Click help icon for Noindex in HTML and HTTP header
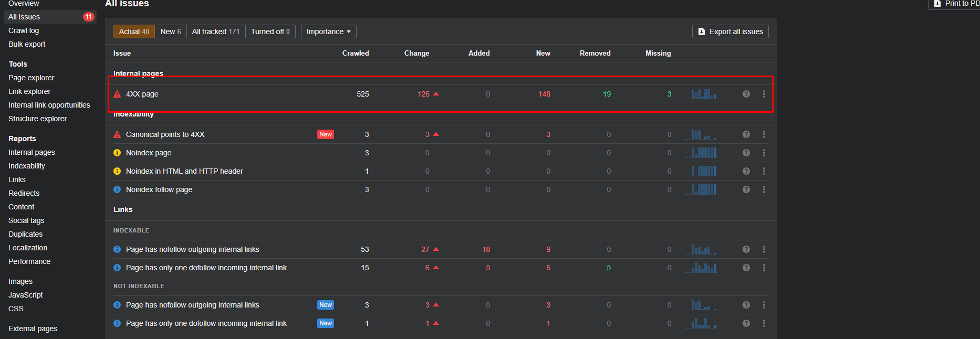 [x=746, y=171]
